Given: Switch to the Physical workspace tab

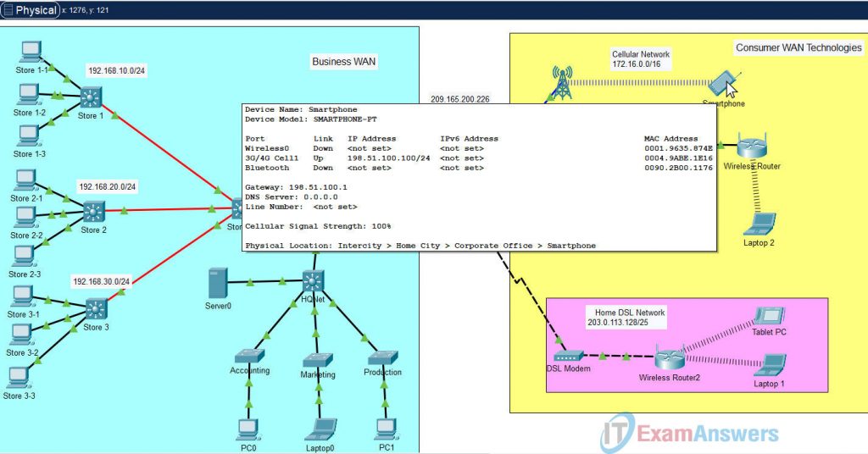Looking at the screenshot, I should (30, 10).
